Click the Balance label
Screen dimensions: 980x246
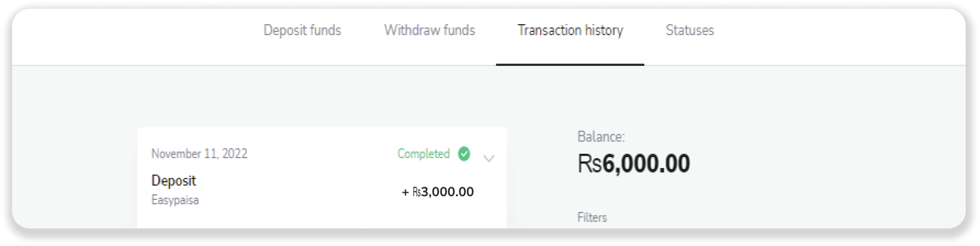(601, 137)
